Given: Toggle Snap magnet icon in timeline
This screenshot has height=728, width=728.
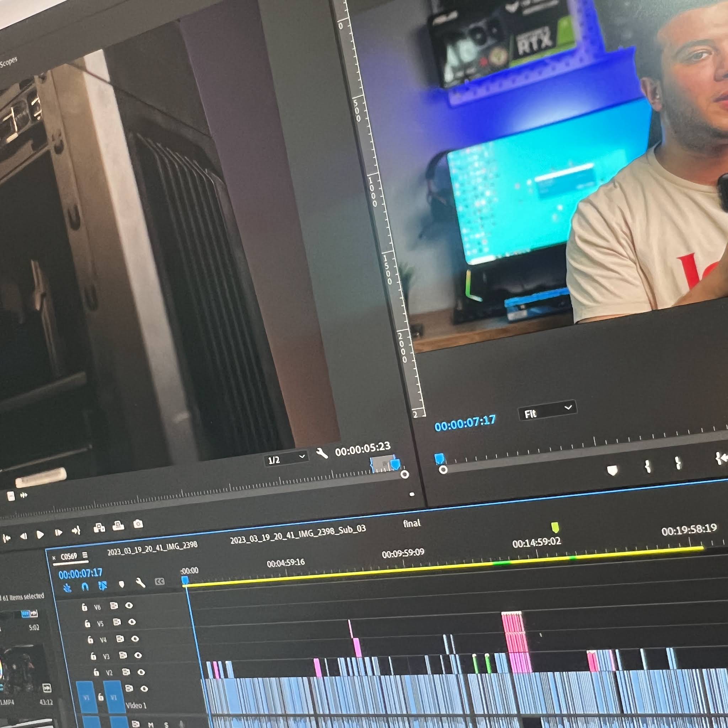Looking at the screenshot, I should click(x=85, y=587).
